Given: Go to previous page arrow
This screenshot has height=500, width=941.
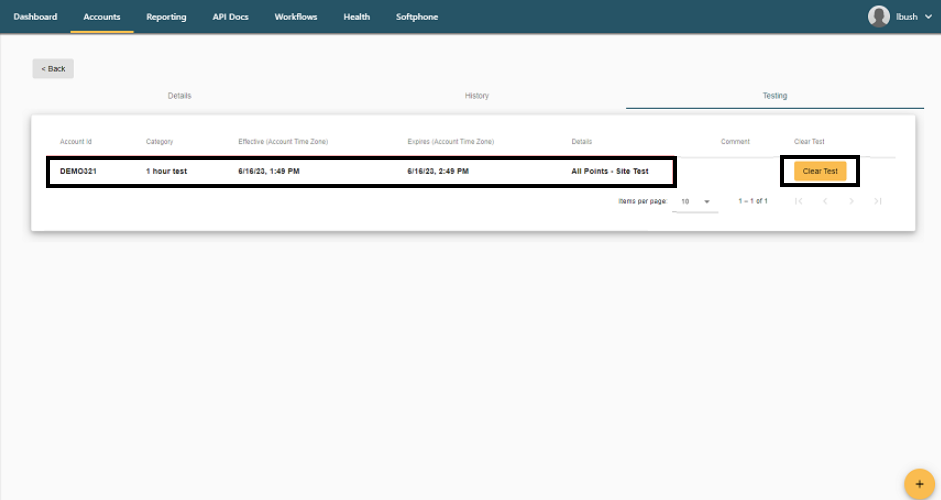Looking at the screenshot, I should (825, 201).
